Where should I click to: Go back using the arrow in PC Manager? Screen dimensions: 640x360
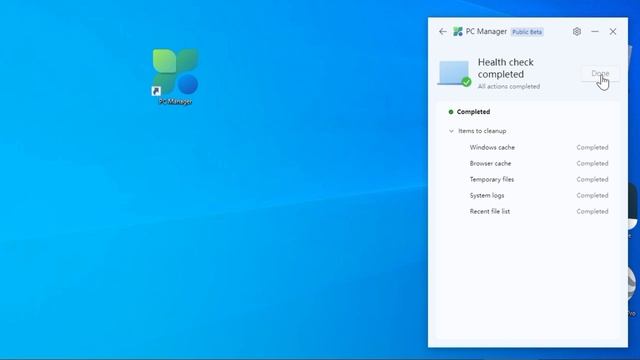[x=443, y=31]
